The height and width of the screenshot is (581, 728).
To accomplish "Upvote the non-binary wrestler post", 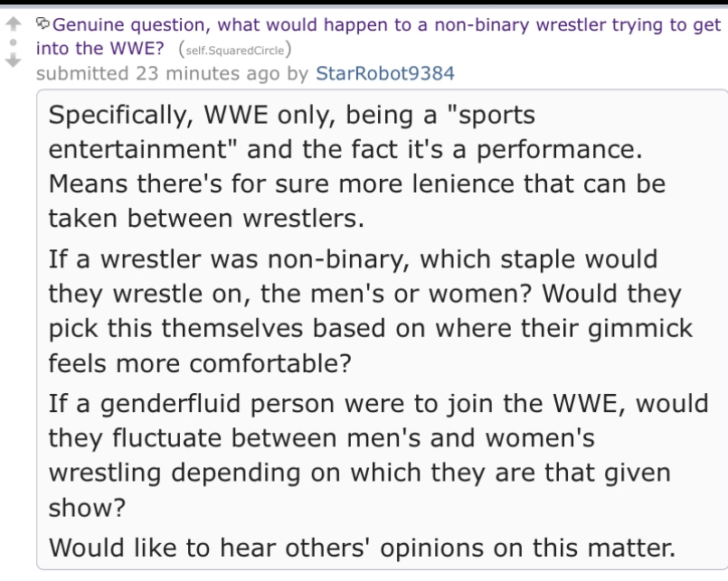I will tap(14, 23).
